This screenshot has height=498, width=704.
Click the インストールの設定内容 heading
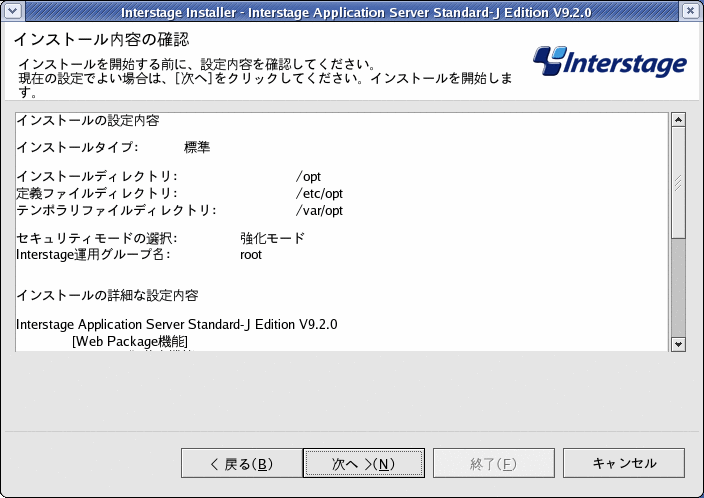[88, 120]
